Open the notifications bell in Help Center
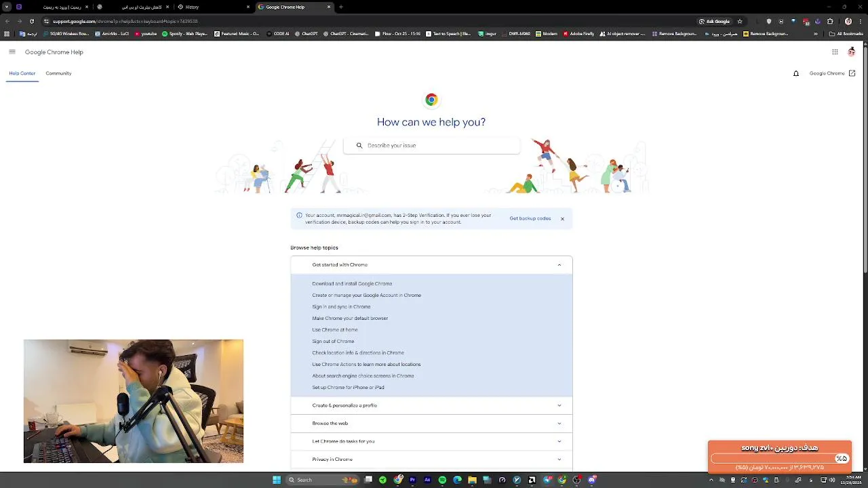The image size is (868, 488). coord(796,73)
